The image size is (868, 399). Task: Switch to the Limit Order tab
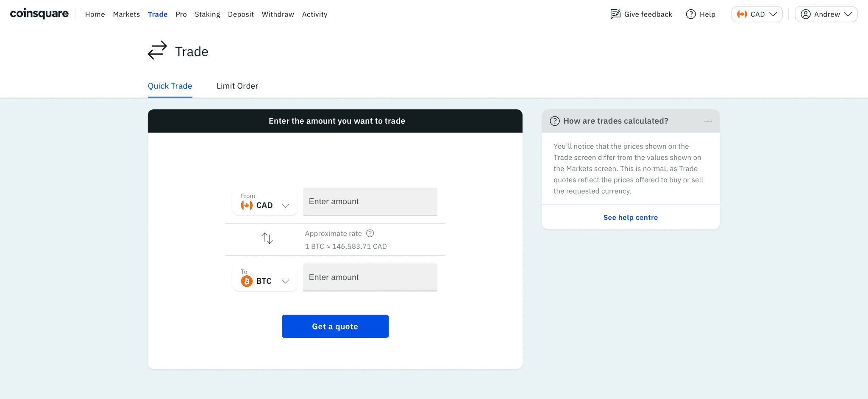click(237, 86)
